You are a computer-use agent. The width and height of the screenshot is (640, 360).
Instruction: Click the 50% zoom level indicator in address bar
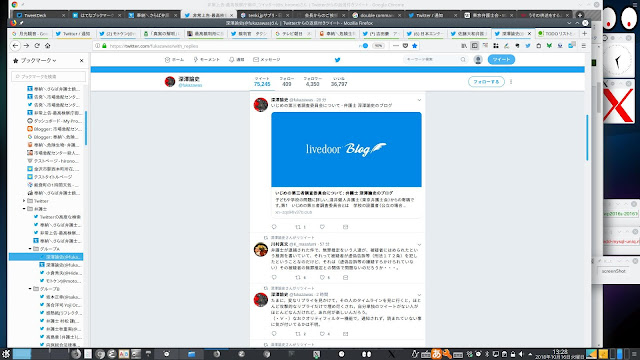click(x=378, y=46)
